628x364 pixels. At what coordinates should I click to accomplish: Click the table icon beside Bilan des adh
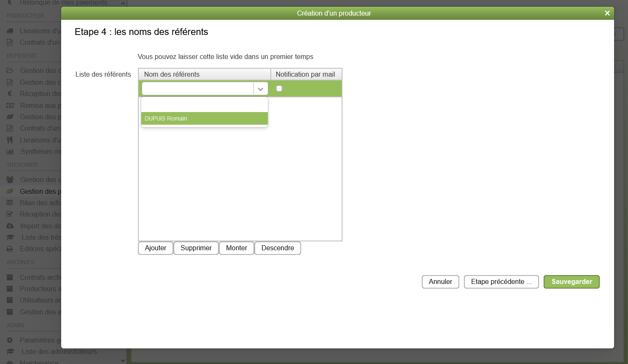(10, 203)
